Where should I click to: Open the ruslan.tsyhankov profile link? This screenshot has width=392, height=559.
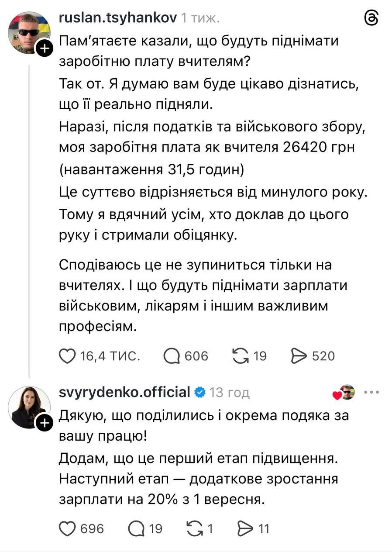click(x=117, y=18)
